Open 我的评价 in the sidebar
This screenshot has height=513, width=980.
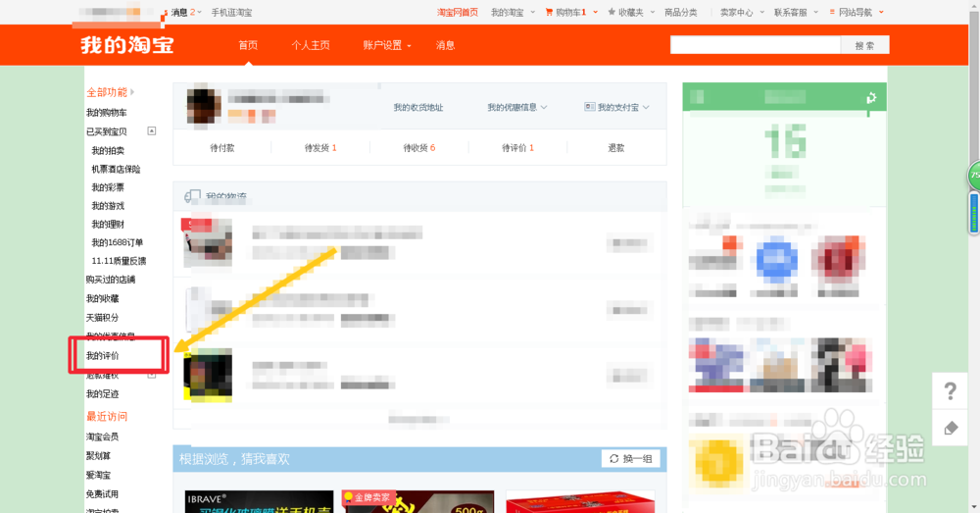point(102,355)
